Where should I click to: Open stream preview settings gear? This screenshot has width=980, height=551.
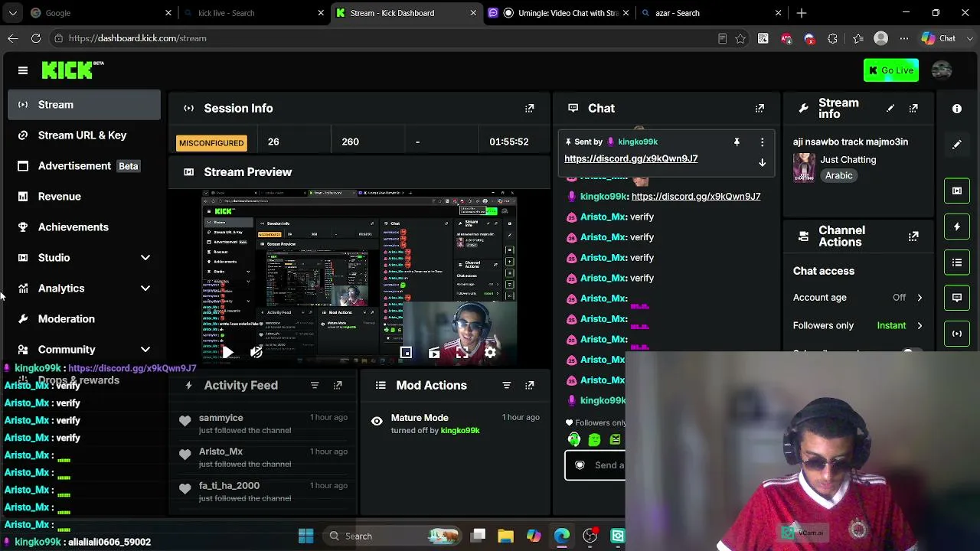pyautogui.click(x=490, y=352)
